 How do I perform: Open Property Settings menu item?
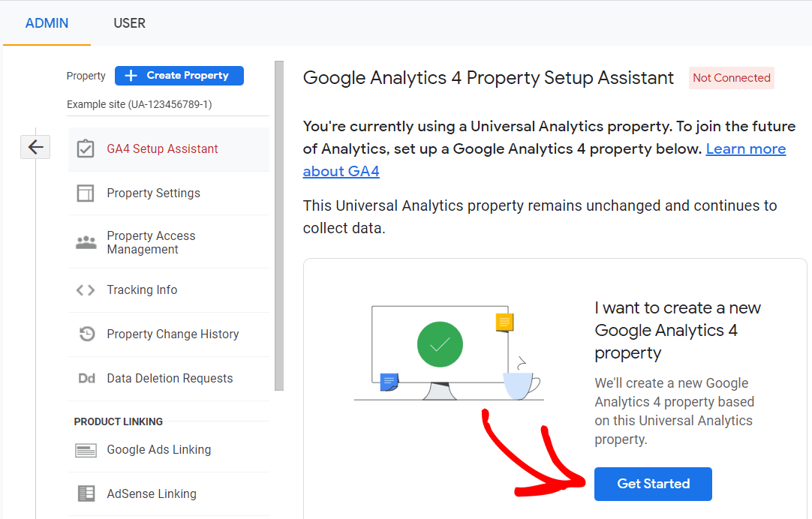[153, 193]
